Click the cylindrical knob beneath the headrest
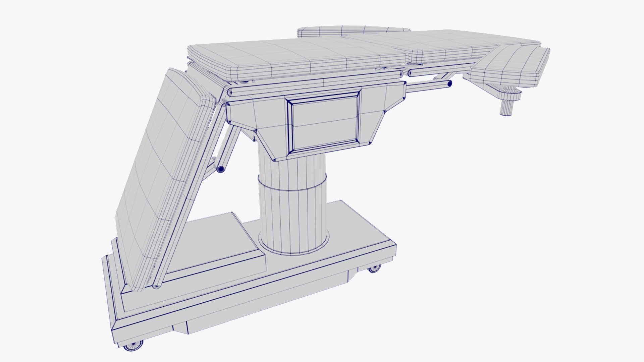This screenshot has width=644, height=362. coord(507,107)
